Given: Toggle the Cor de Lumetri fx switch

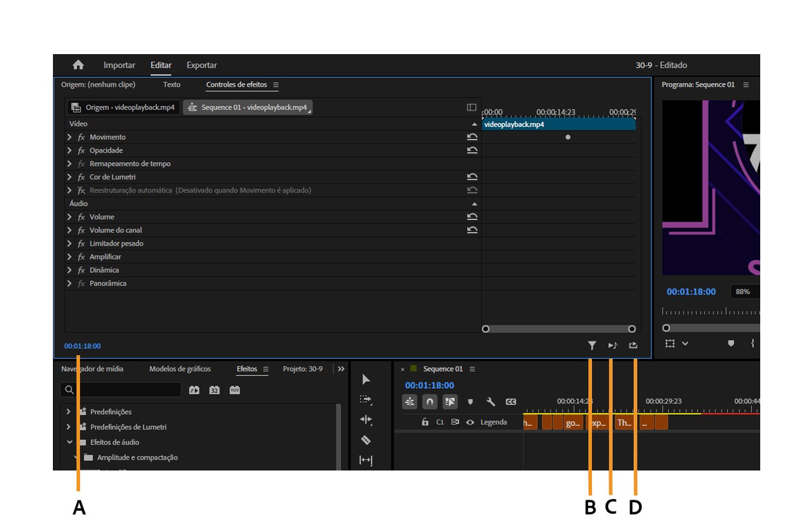Looking at the screenshot, I should pos(81,177).
